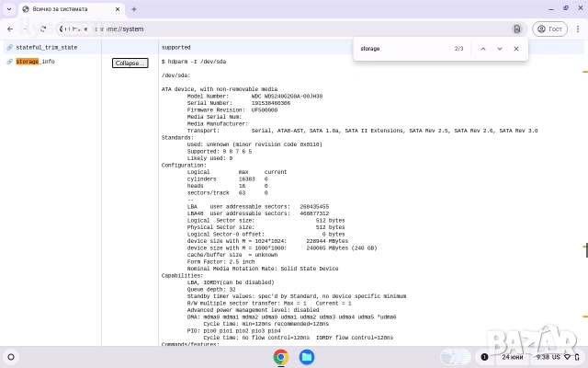Screen dimensions: 588x368
Task: Close the find-in-page bar
Action: 516,49
